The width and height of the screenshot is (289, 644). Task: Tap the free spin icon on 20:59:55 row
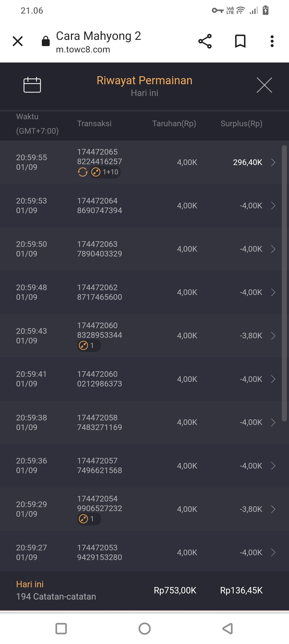[83, 172]
